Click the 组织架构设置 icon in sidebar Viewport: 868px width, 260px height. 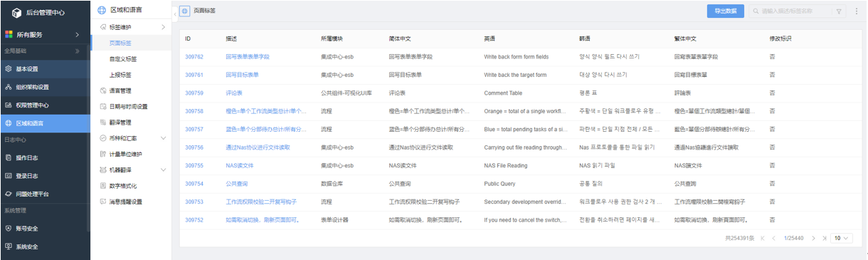point(9,87)
